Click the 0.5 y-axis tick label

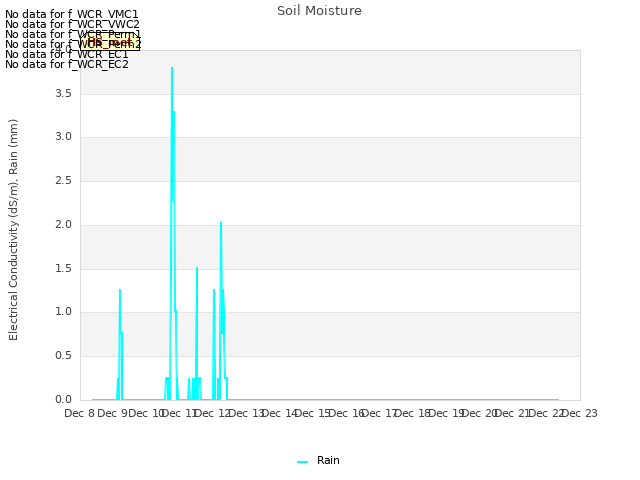63,356
